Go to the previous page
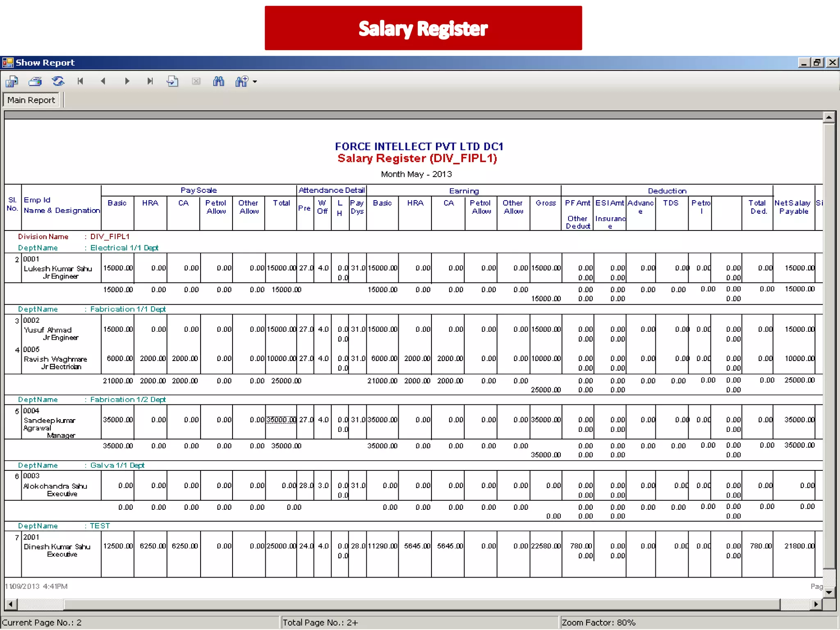Viewport: 840px width, 630px height. point(103,81)
